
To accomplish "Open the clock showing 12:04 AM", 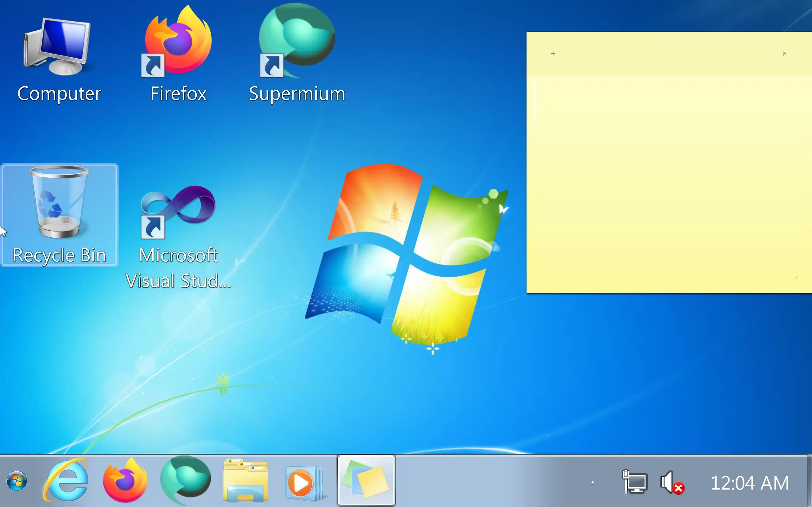I will point(750,483).
